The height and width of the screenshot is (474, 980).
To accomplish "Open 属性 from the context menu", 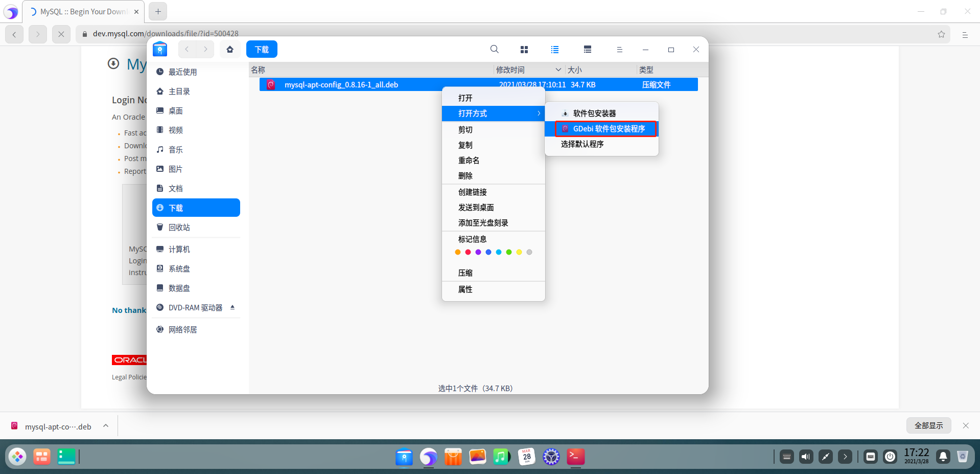I will tap(494, 289).
